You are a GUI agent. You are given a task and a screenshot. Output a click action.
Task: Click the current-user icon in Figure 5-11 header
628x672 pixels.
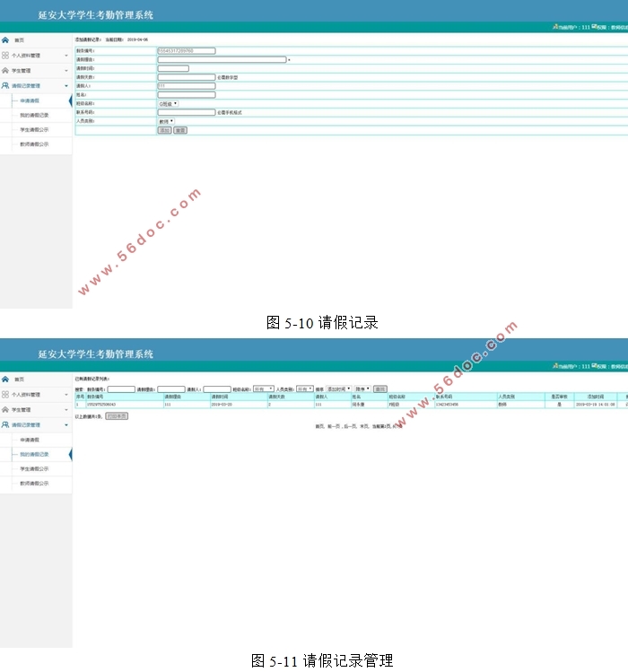(555, 366)
